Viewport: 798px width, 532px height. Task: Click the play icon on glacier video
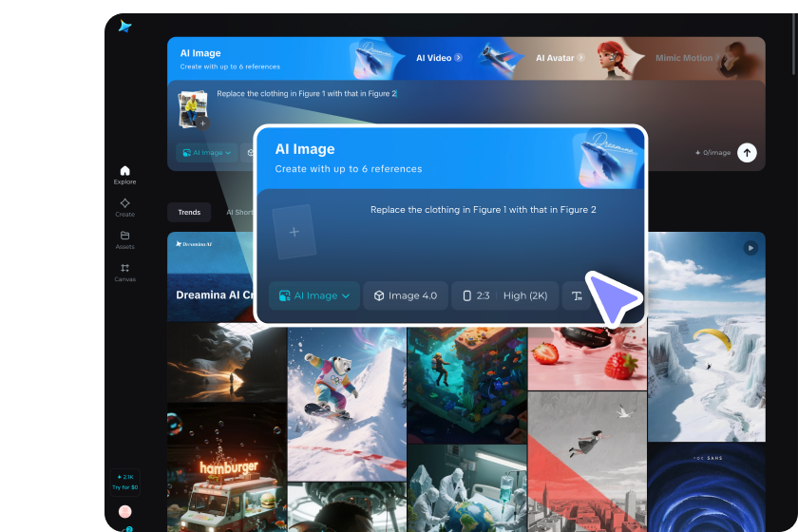[750, 248]
